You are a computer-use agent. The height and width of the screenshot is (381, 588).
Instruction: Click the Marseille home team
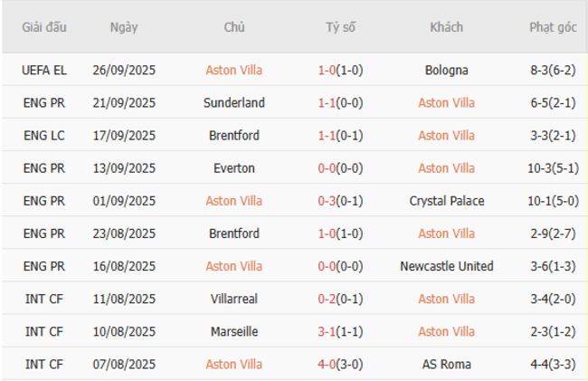pyautogui.click(x=234, y=331)
